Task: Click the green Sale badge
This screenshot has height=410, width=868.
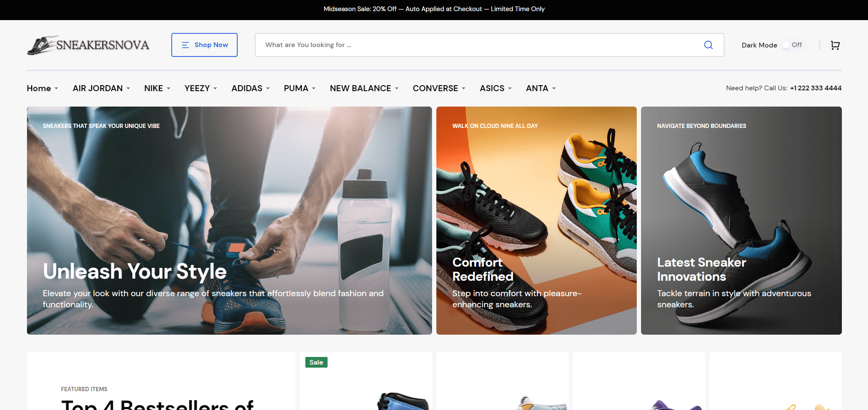Action: pyautogui.click(x=316, y=362)
